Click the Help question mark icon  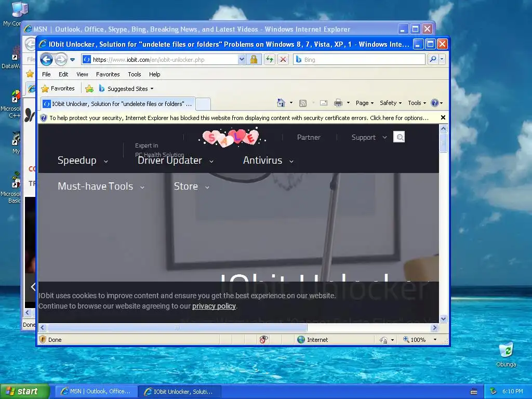pyautogui.click(x=435, y=103)
